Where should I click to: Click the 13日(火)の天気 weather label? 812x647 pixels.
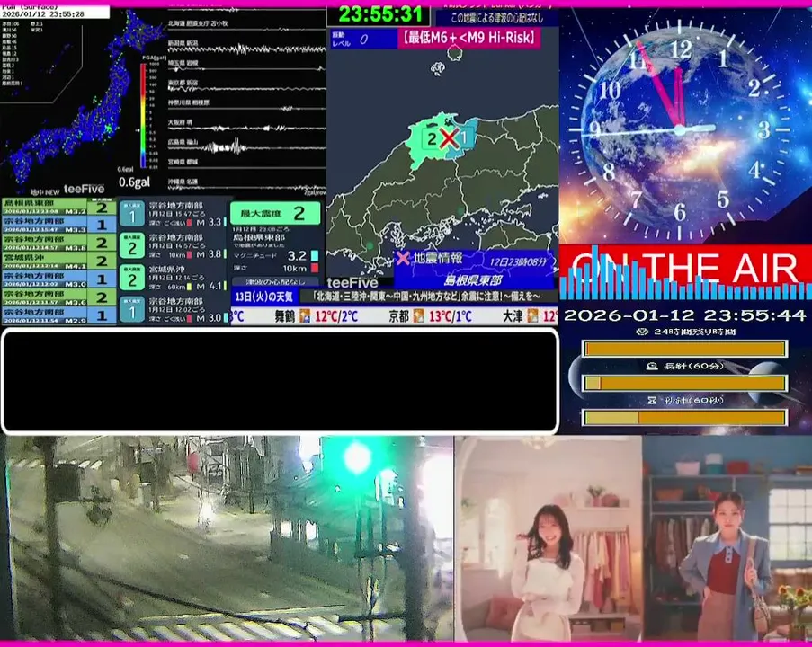(x=264, y=297)
